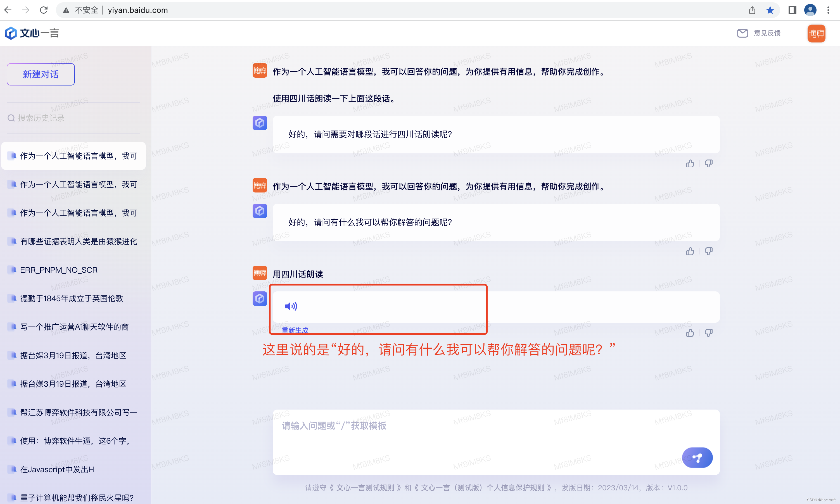Select the message 使用四川话朗读一下上面这段话
The height and width of the screenshot is (504, 840).
point(334,99)
